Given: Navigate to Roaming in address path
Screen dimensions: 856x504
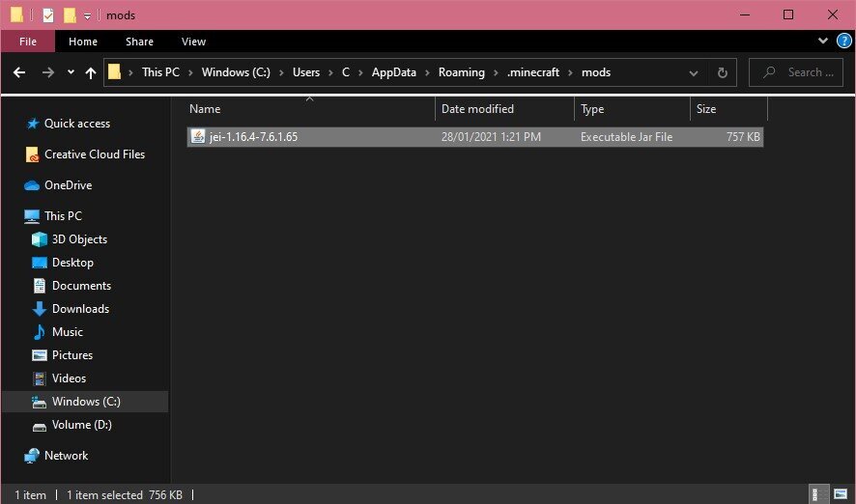Looking at the screenshot, I should (461, 72).
